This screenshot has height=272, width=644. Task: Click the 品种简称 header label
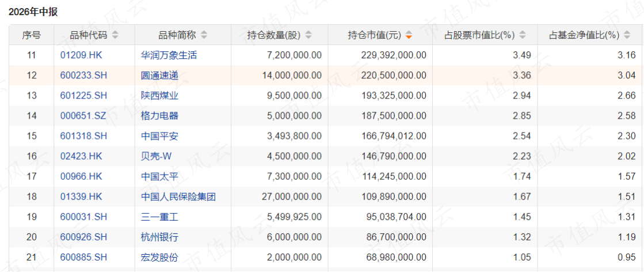(177, 35)
